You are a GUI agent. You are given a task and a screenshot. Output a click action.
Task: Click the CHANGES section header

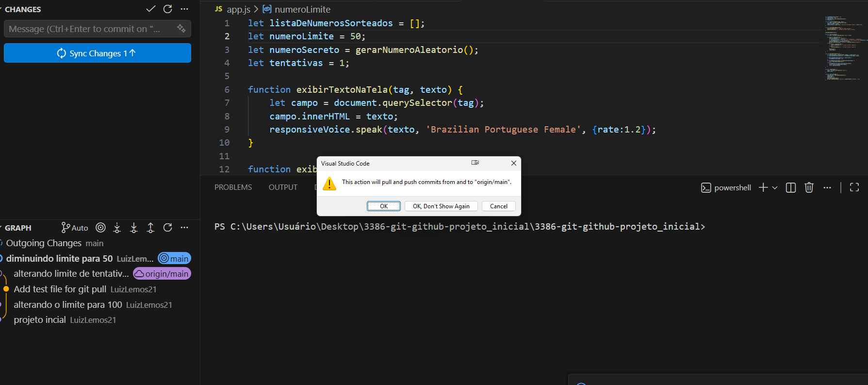pyautogui.click(x=23, y=9)
